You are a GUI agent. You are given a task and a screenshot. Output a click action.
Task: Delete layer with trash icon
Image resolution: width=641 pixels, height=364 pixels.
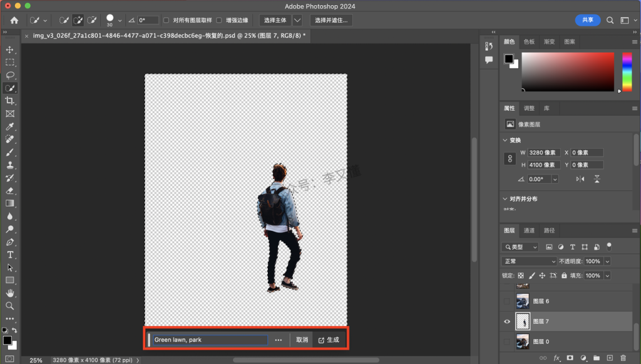click(x=623, y=358)
